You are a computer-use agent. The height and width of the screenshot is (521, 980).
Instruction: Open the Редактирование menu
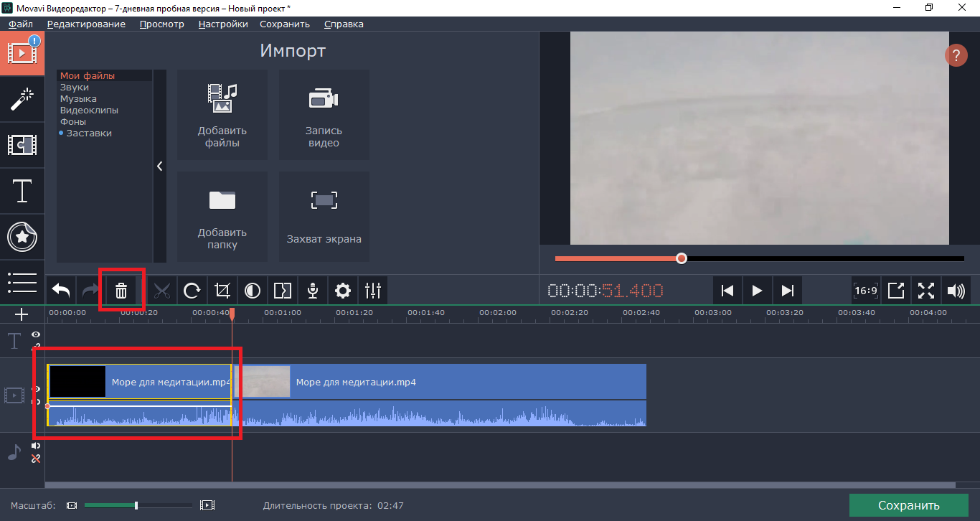pos(86,24)
